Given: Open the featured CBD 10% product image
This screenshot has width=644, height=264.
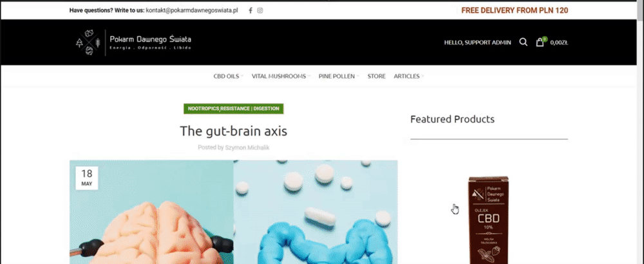Looking at the screenshot, I should click(489, 220).
